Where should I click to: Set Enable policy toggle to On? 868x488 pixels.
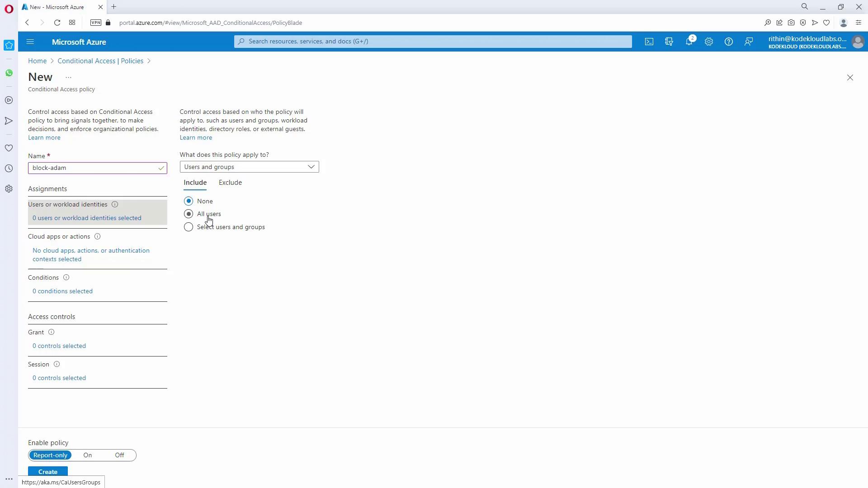click(x=88, y=455)
